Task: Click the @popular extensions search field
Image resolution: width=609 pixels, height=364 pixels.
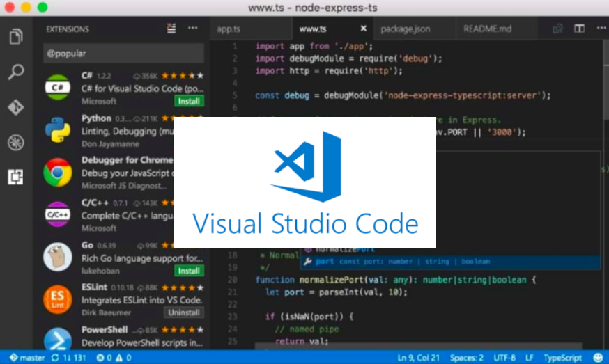Action: (123, 53)
